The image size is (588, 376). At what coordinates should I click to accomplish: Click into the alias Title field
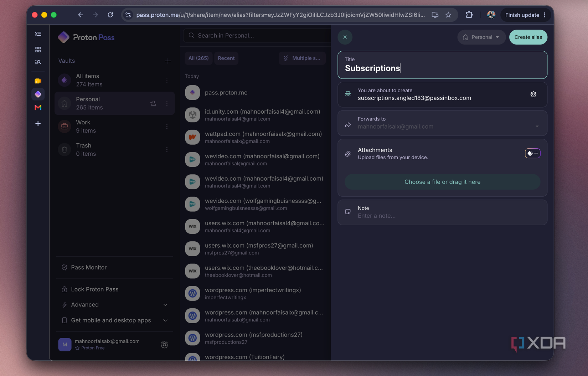click(x=442, y=65)
